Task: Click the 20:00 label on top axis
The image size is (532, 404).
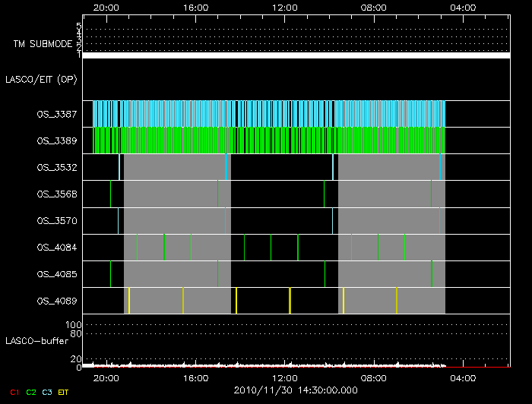Action: 106,7
